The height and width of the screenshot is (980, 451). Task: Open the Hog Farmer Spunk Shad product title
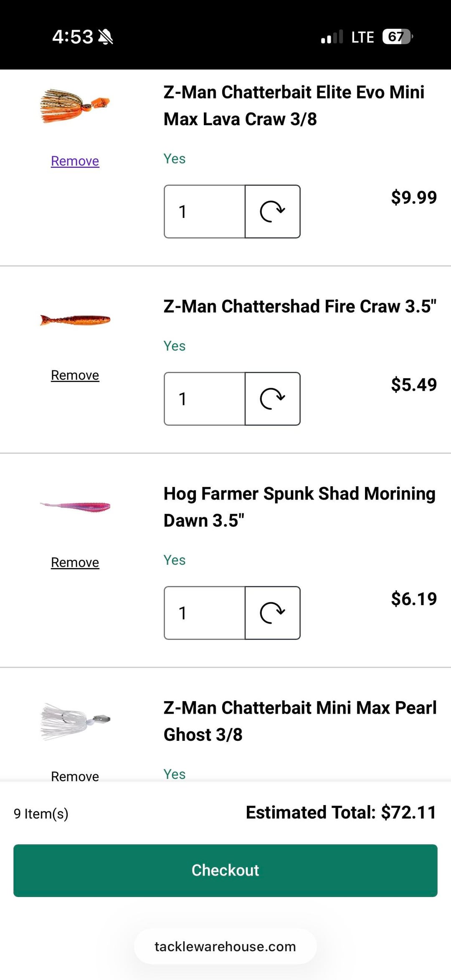299,507
